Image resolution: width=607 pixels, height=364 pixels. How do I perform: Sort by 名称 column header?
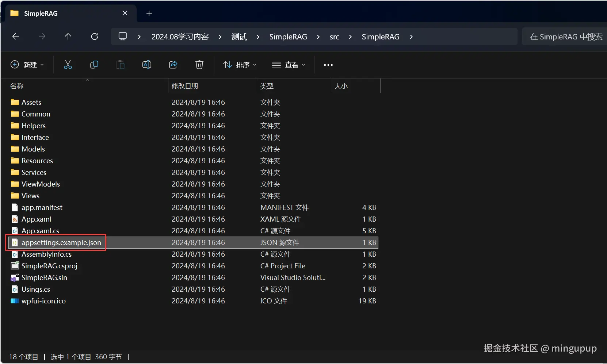[17, 86]
